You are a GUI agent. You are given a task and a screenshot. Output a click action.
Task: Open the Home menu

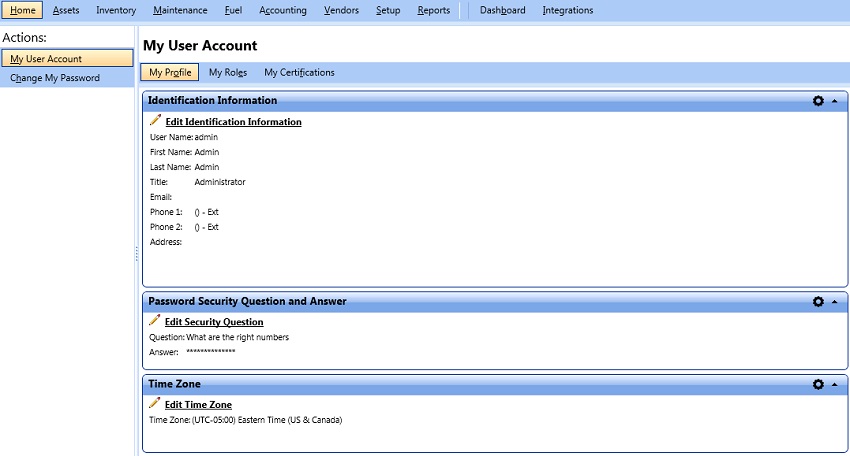(x=22, y=10)
